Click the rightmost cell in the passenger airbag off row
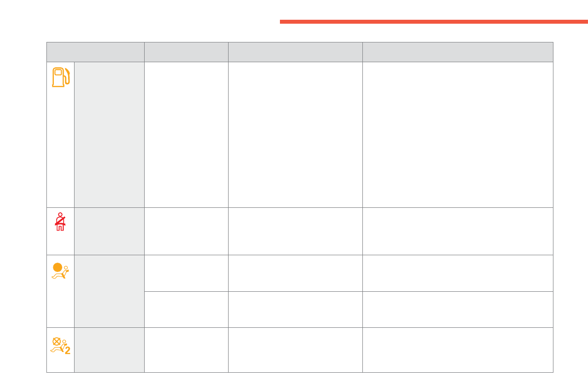 pyautogui.click(x=458, y=350)
